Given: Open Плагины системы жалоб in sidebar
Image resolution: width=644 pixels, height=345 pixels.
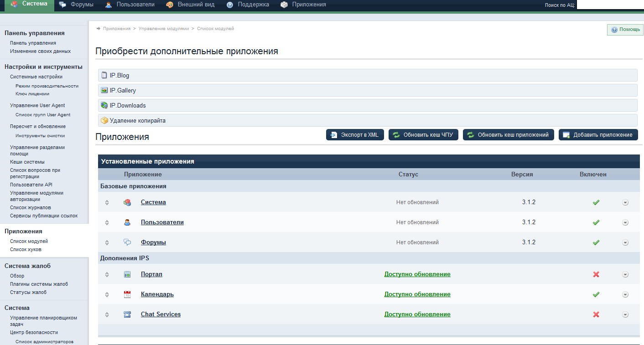Looking at the screenshot, I should point(39,284).
